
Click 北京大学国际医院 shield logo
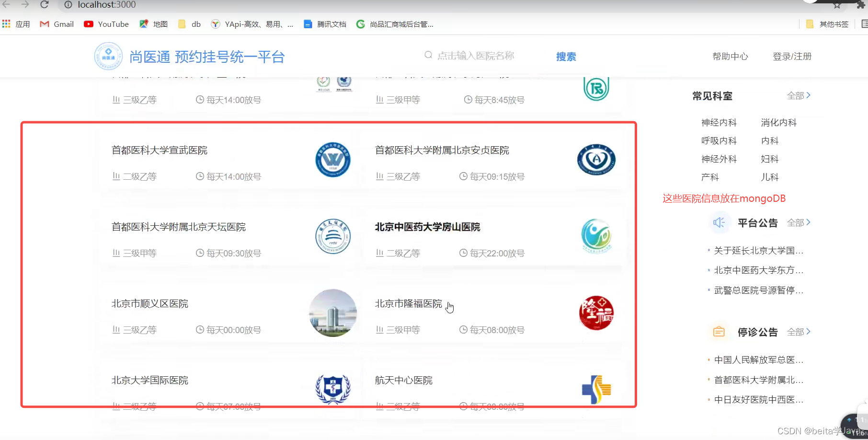point(333,389)
